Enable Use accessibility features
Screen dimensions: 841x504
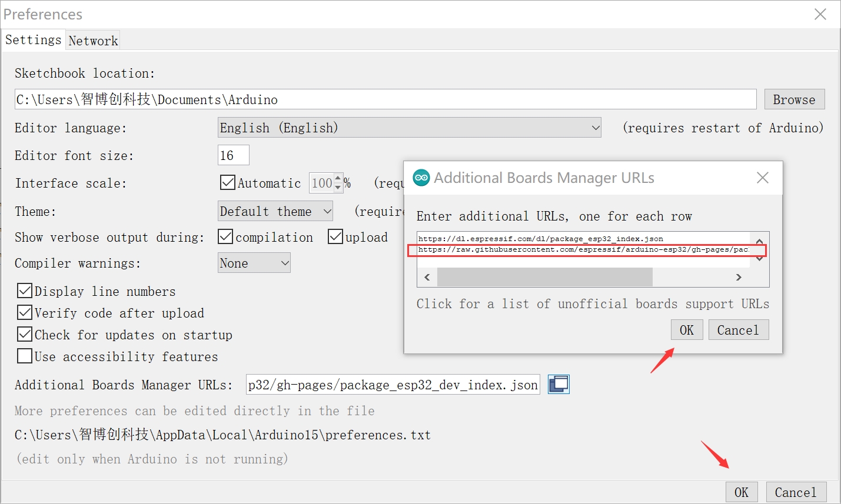(25, 356)
